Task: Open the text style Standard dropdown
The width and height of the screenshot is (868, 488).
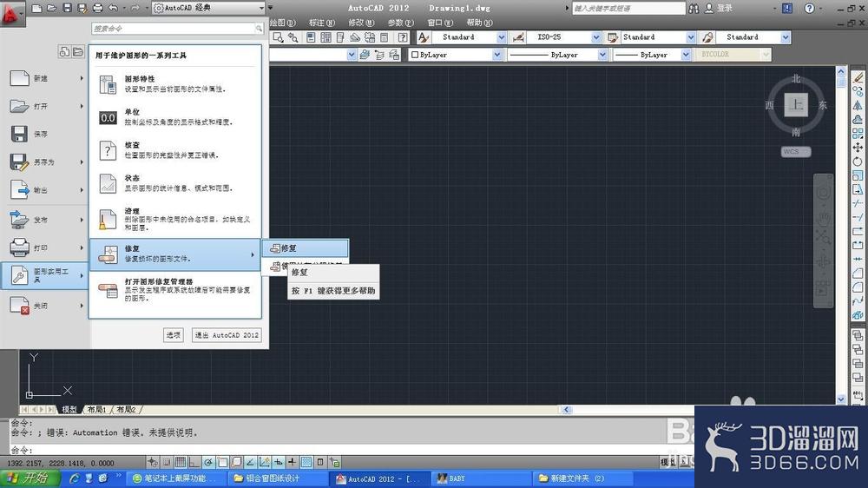Action: tap(501, 37)
